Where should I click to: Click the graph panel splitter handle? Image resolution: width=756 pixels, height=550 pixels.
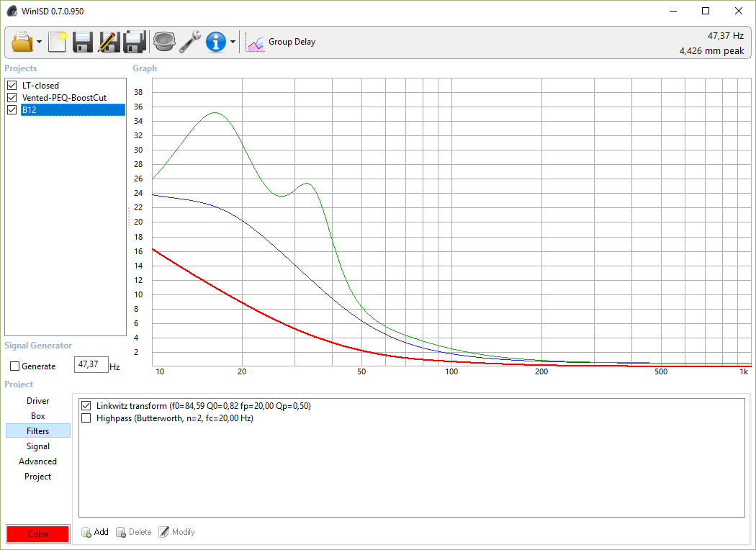point(130,217)
